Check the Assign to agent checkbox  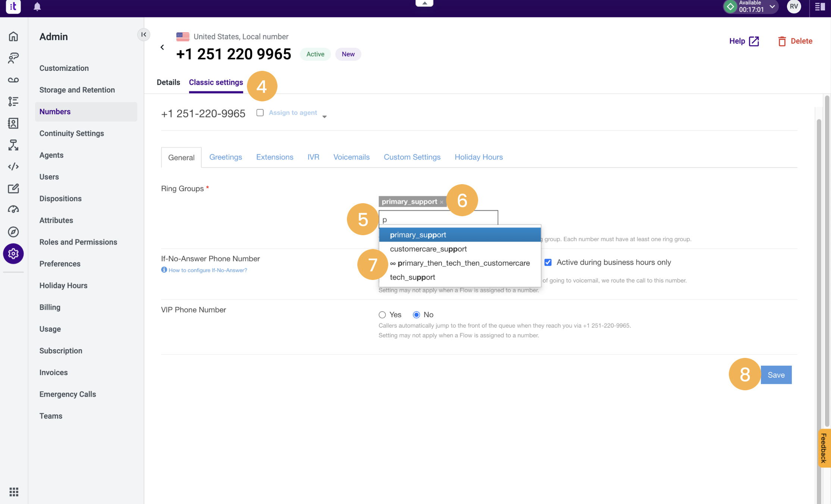pyautogui.click(x=260, y=112)
